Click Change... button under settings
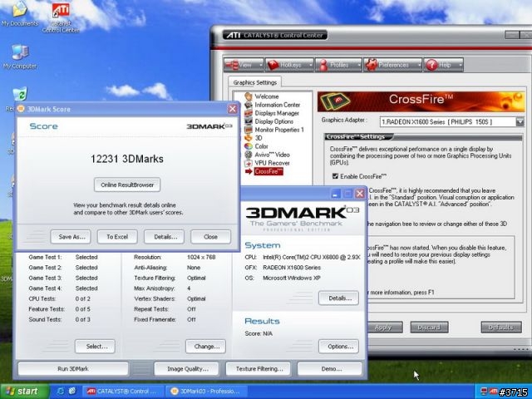 pyautogui.click(x=205, y=347)
